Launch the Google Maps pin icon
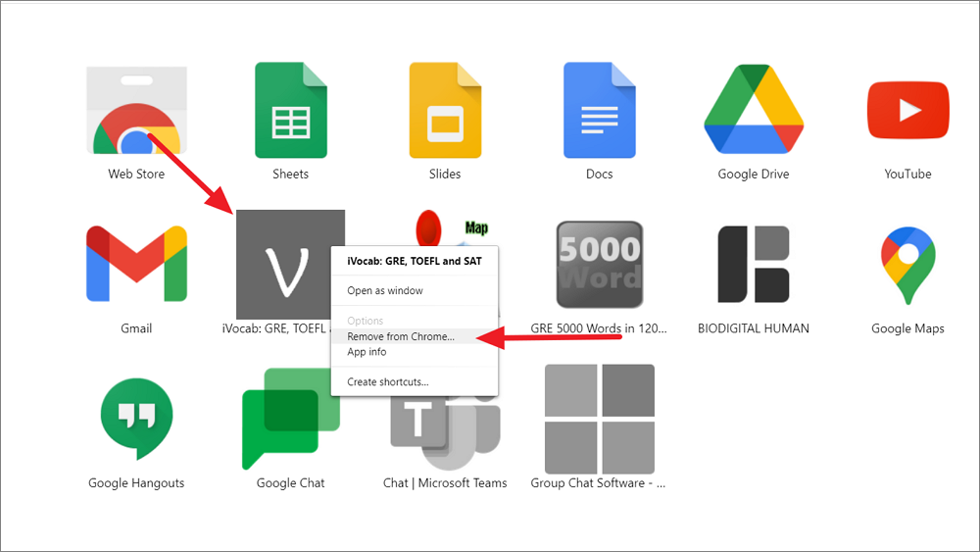980x552 pixels. [x=908, y=265]
